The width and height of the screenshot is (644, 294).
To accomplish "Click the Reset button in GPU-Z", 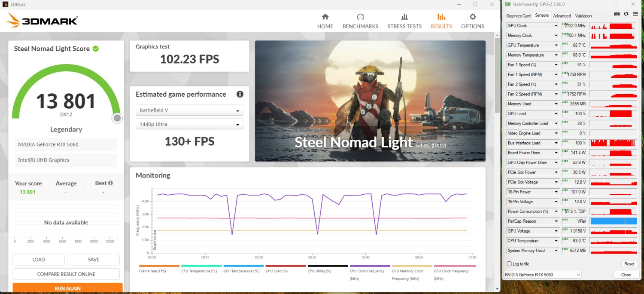I will coord(629,264).
